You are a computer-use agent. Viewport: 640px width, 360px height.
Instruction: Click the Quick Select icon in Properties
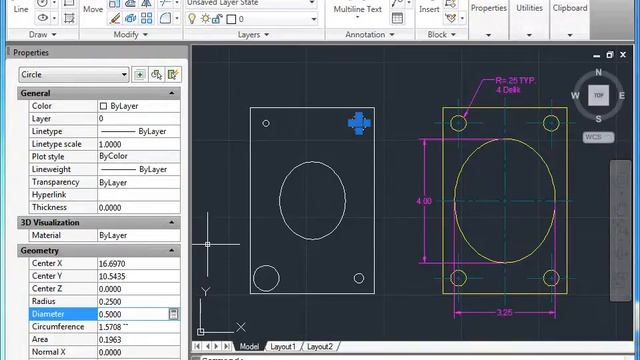pos(173,75)
